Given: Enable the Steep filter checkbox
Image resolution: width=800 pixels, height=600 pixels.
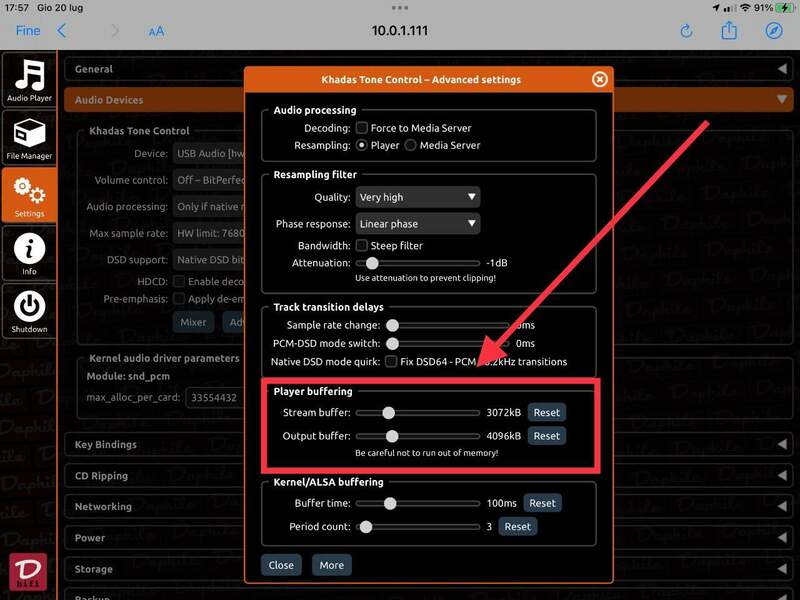Looking at the screenshot, I should (x=361, y=245).
